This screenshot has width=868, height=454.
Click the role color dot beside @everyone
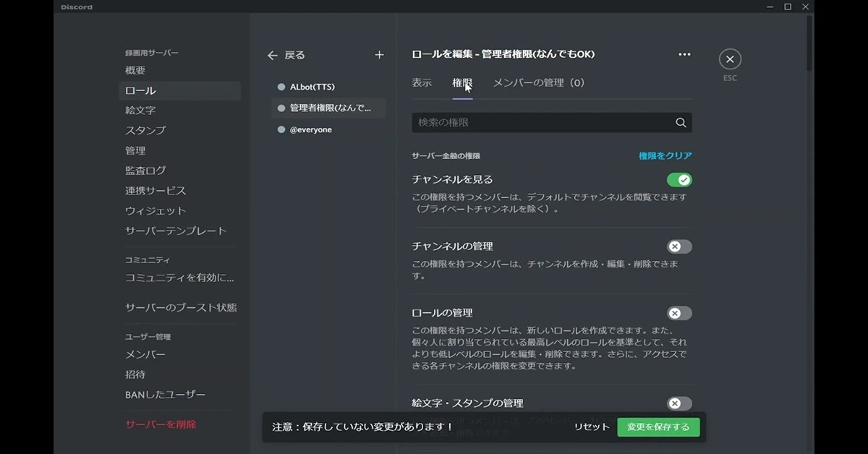click(x=280, y=129)
